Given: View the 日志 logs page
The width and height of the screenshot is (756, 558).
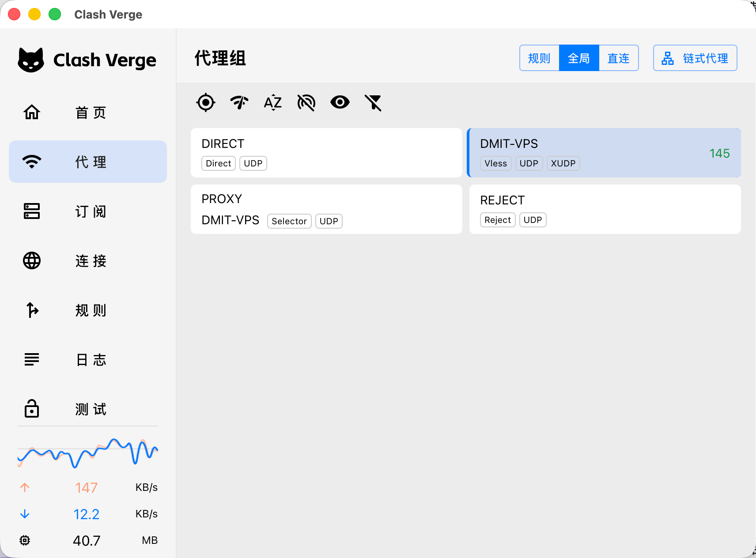Looking at the screenshot, I should click(x=88, y=359).
